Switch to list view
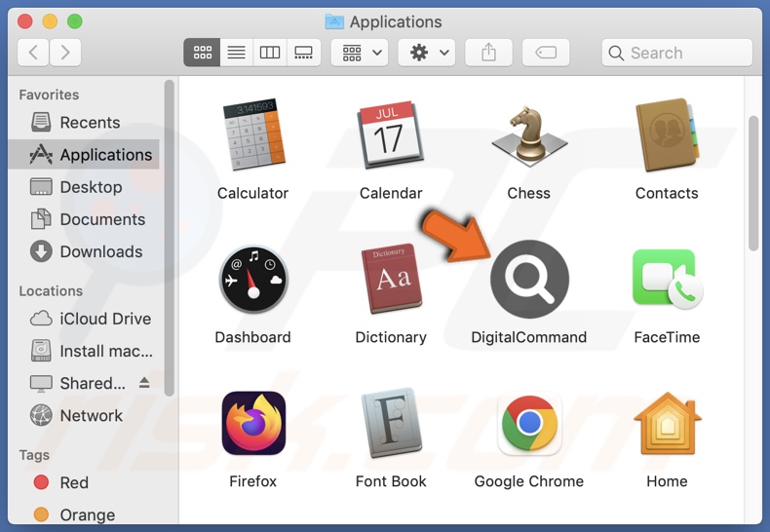The width and height of the screenshot is (770, 532). 236,53
